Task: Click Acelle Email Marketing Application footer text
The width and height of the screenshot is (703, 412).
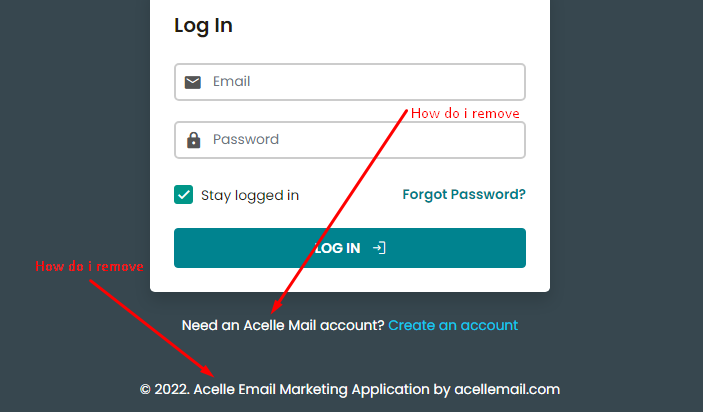Action: (312, 390)
